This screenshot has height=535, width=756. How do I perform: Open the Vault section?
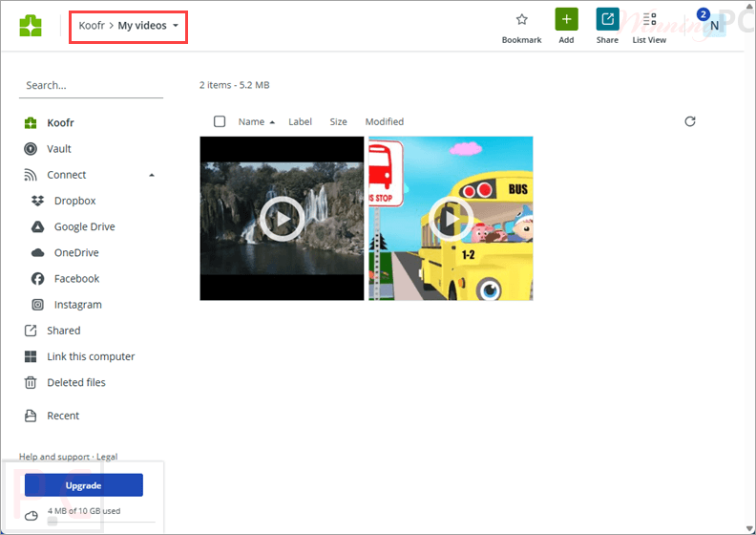pos(59,149)
